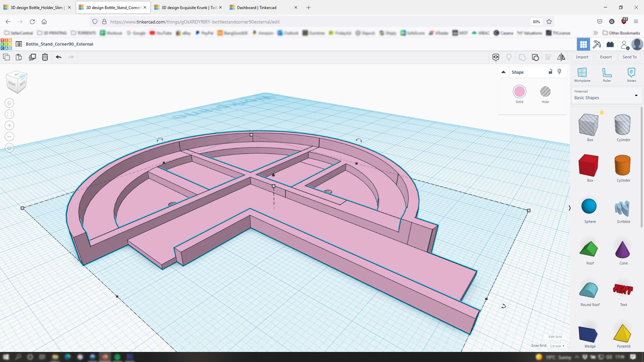Click the Duplicate and repeat icon
This screenshot has width=644, height=362.
coord(32,57)
